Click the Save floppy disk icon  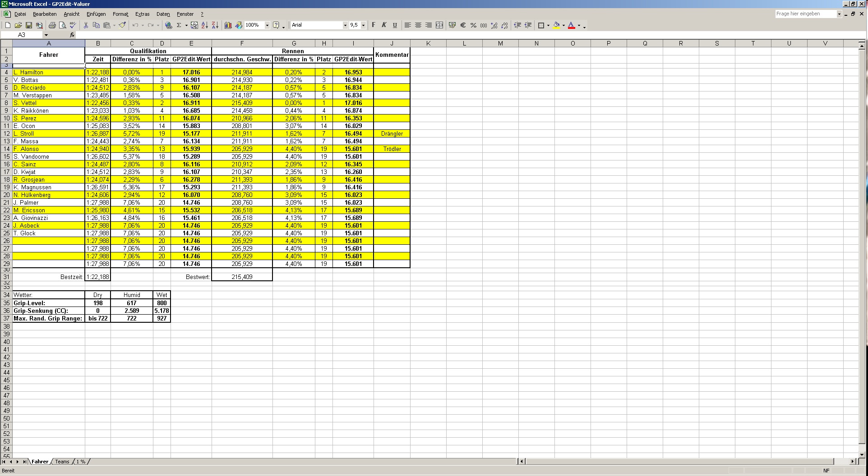click(x=28, y=25)
